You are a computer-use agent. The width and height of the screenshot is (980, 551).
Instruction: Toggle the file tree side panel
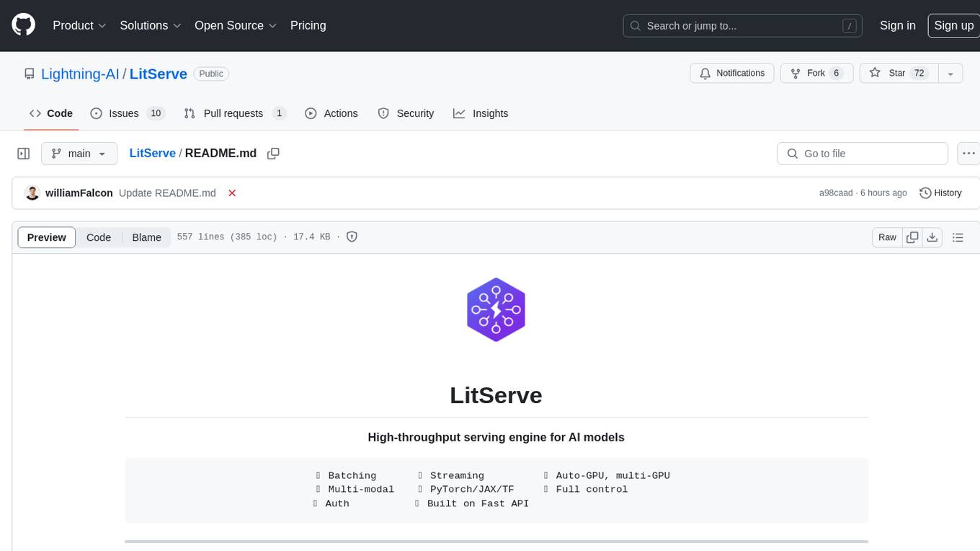tap(23, 154)
